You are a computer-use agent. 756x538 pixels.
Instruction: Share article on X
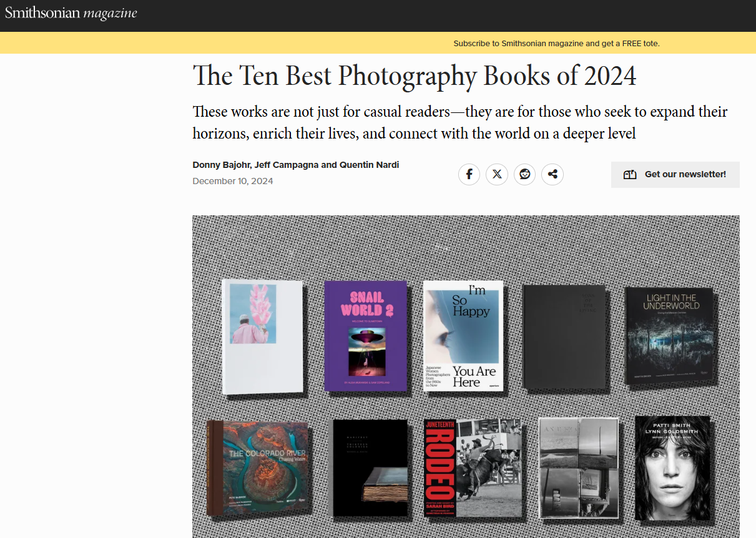[x=497, y=174]
